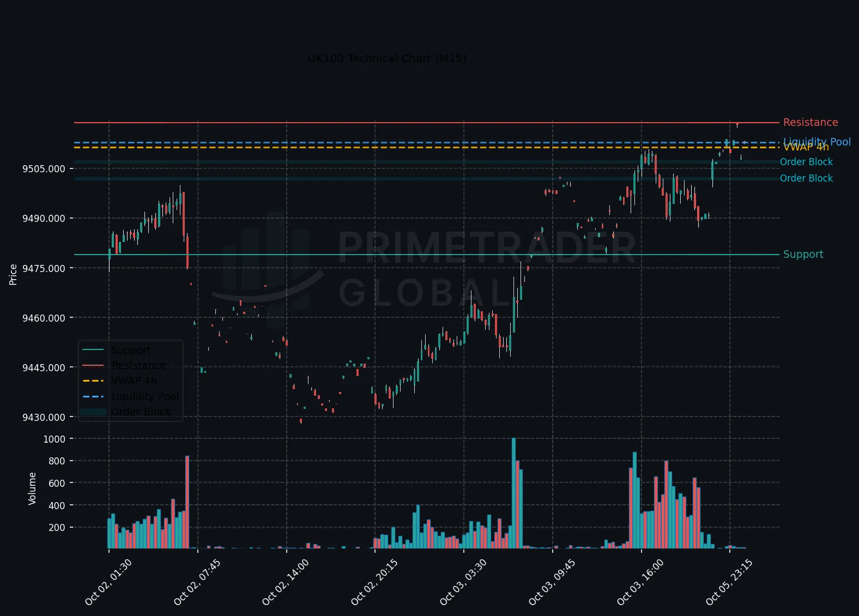This screenshot has height=616, width=859.
Task: Click the 800 volume axis tick
Action: (x=57, y=461)
